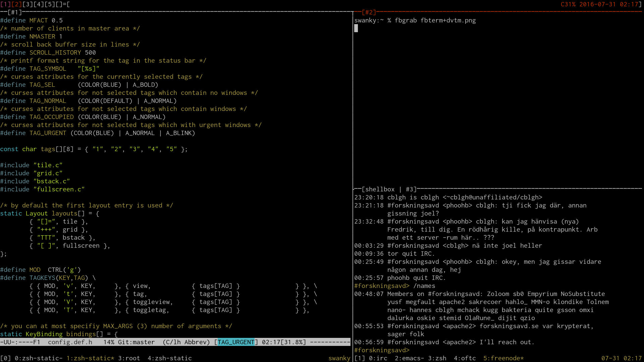Switch to 5:freenode window in status line
644x362 pixels.
[x=503, y=358]
